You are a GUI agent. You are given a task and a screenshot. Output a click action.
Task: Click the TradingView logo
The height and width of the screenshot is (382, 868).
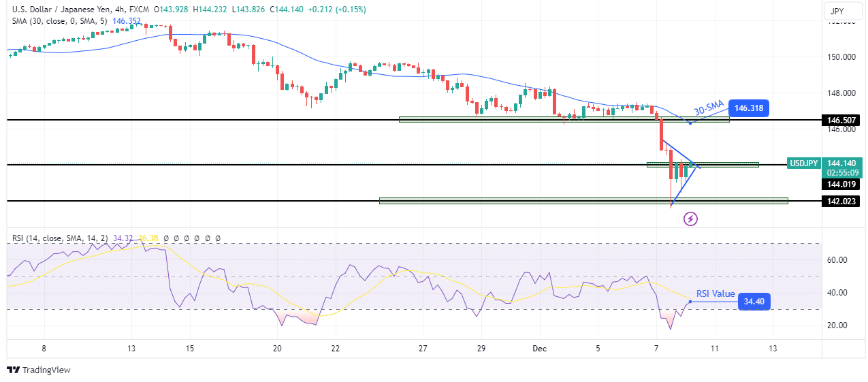[x=39, y=370]
